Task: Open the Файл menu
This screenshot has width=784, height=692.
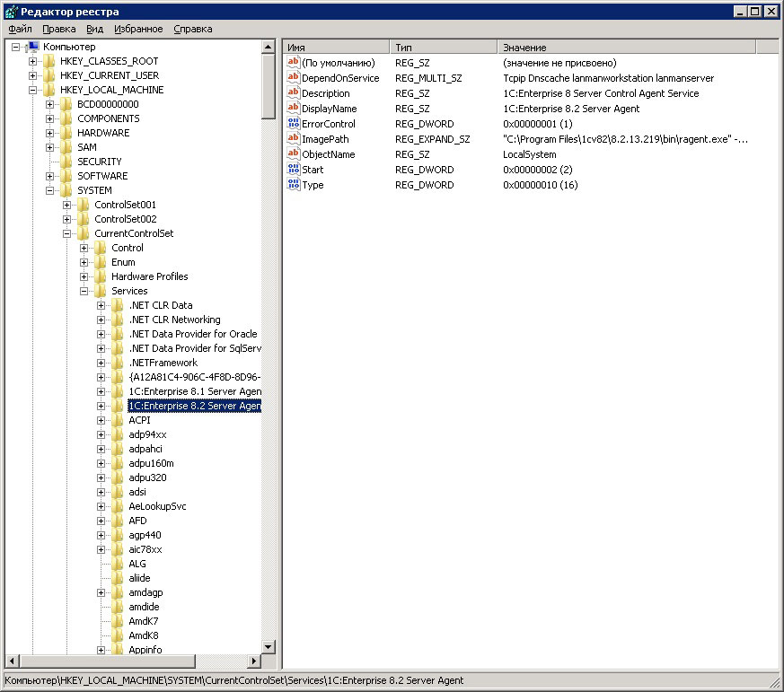Action: pyautogui.click(x=20, y=29)
